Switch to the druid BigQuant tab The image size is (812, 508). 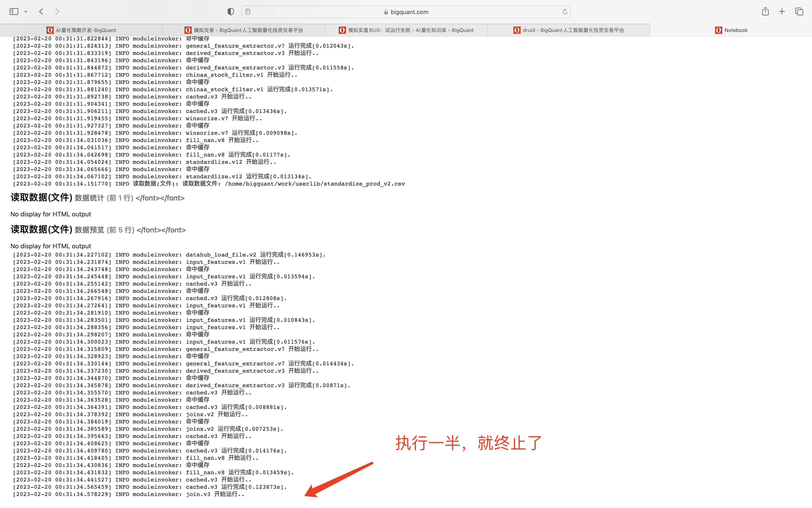[568, 30]
